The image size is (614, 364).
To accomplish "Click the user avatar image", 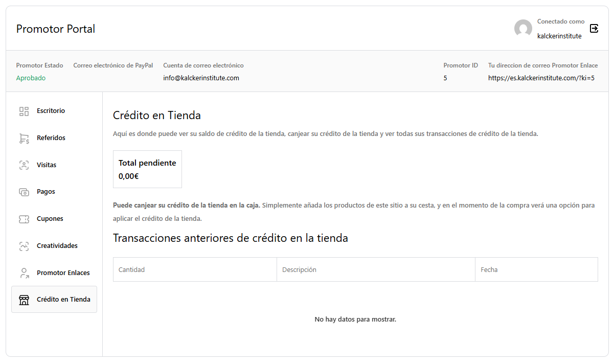I will click(523, 29).
